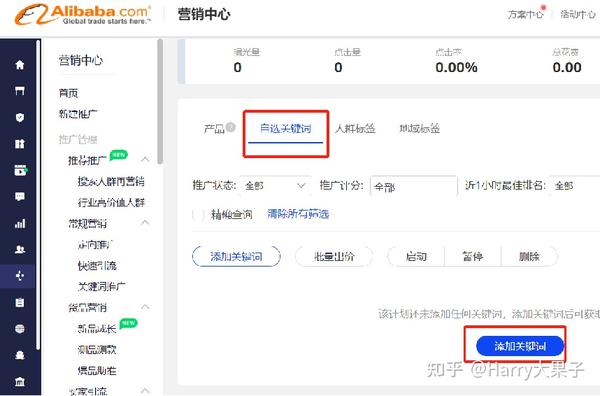Click the outlined 添加关键词 toolbar button
Screen dimensions: 600x396
coord(236,256)
